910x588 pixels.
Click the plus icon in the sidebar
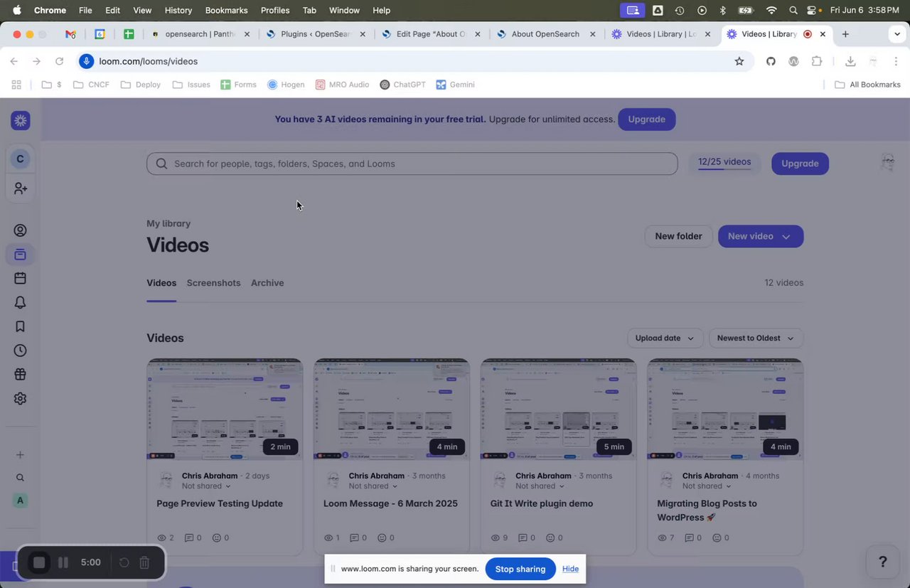[20, 455]
